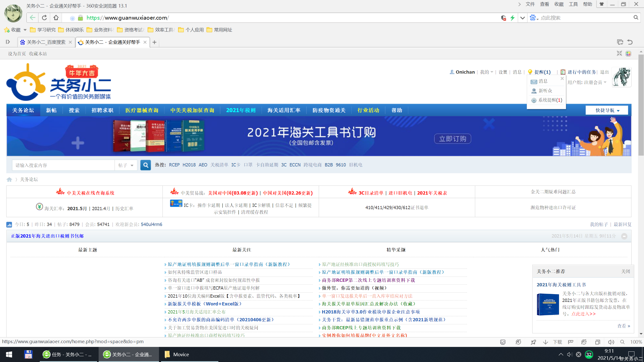Open the 收藏 favorites dropdown arrow
Image resolution: width=644 pixels, height=362 pixels.
pyautogui.click(x=25, y=30)
